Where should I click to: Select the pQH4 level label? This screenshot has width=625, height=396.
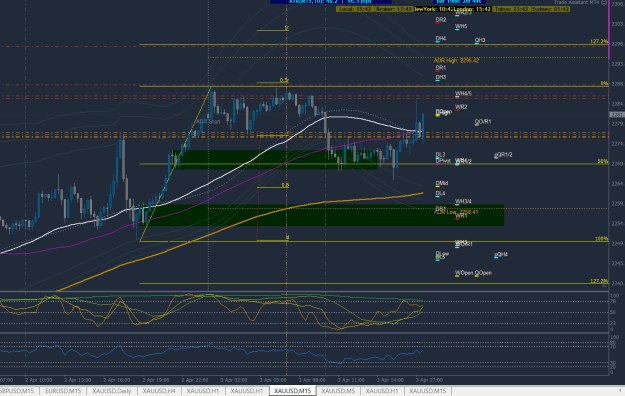501,254
